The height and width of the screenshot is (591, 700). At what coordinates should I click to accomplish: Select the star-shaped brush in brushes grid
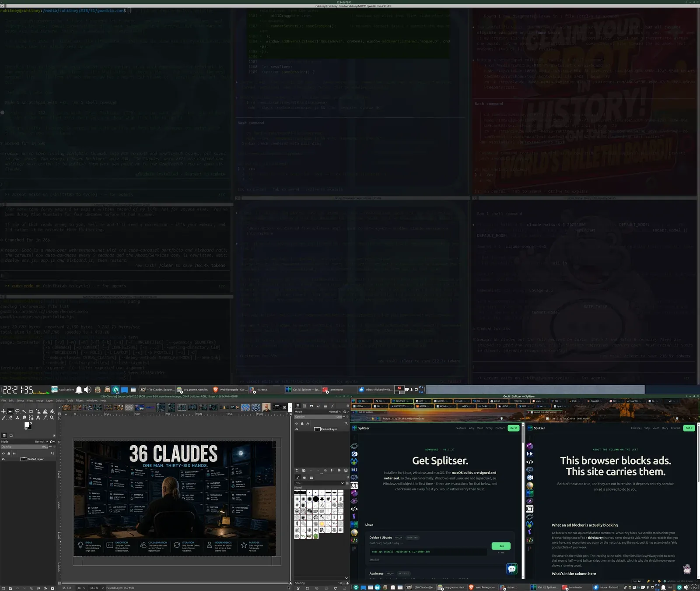[322, 499]
